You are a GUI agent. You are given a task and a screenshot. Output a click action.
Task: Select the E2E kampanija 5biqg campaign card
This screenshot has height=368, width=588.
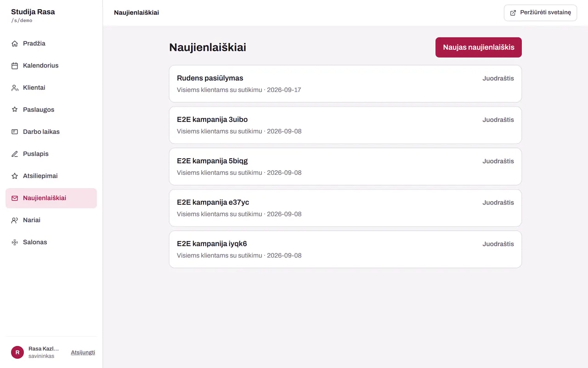[345, 167]
